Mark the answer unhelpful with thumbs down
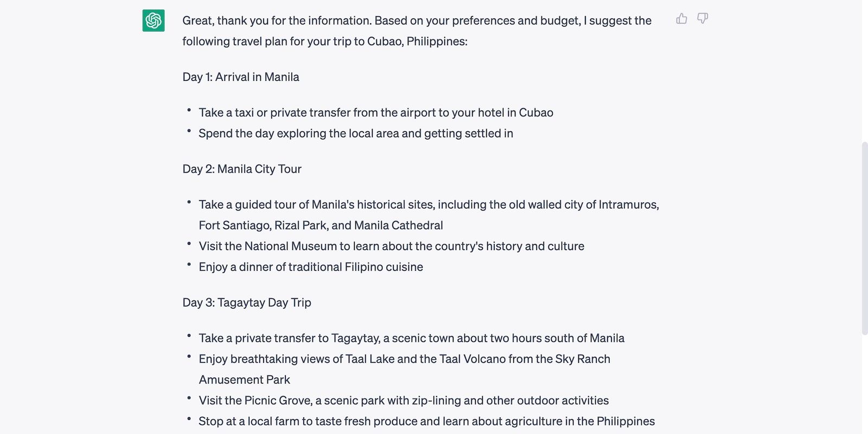This screenshot has height=434, width=868. pyautogui.click(x=703, y=18)
